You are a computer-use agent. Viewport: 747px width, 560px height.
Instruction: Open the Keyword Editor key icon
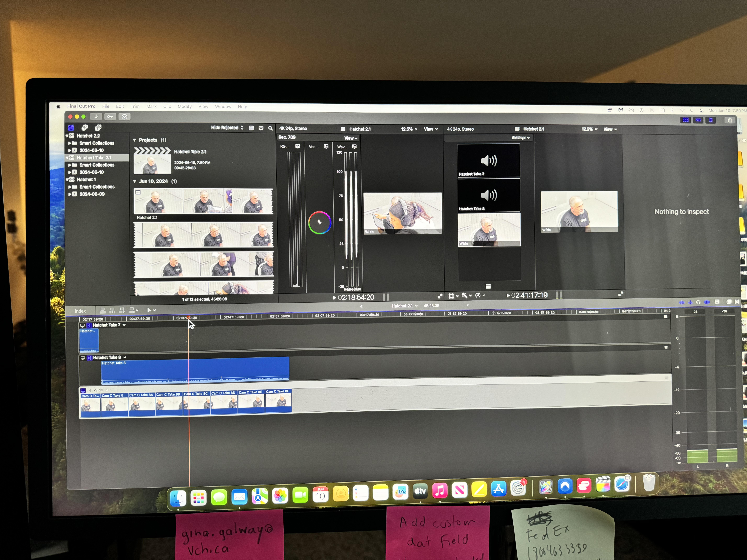(110, 117)
